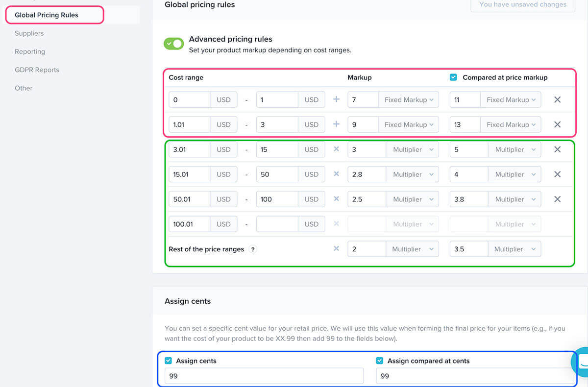Click the Markup column header
Screen dimensions: 588x387
coord(360,77)
